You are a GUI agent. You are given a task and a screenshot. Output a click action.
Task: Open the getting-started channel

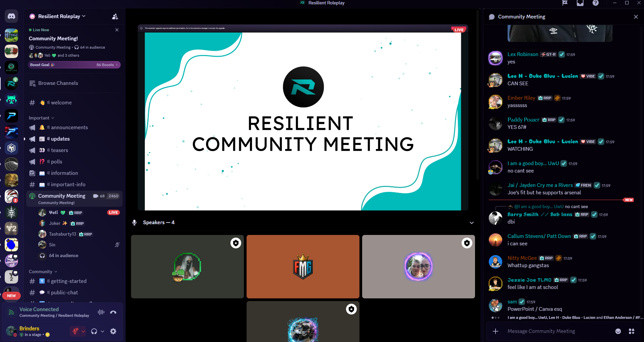click(74, 281)
